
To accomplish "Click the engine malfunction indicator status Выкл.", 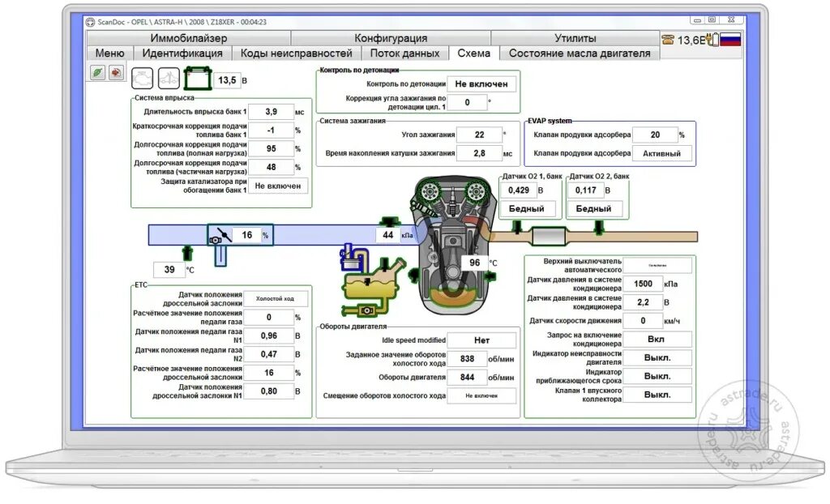I will (657, 358).
